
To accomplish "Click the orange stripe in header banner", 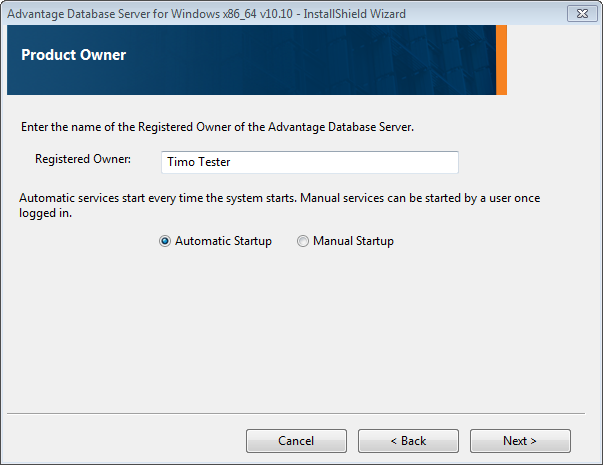I will coord(502,60).
